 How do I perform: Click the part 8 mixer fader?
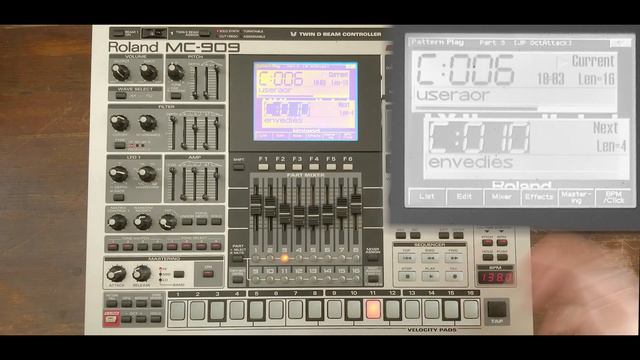point(356,204)
